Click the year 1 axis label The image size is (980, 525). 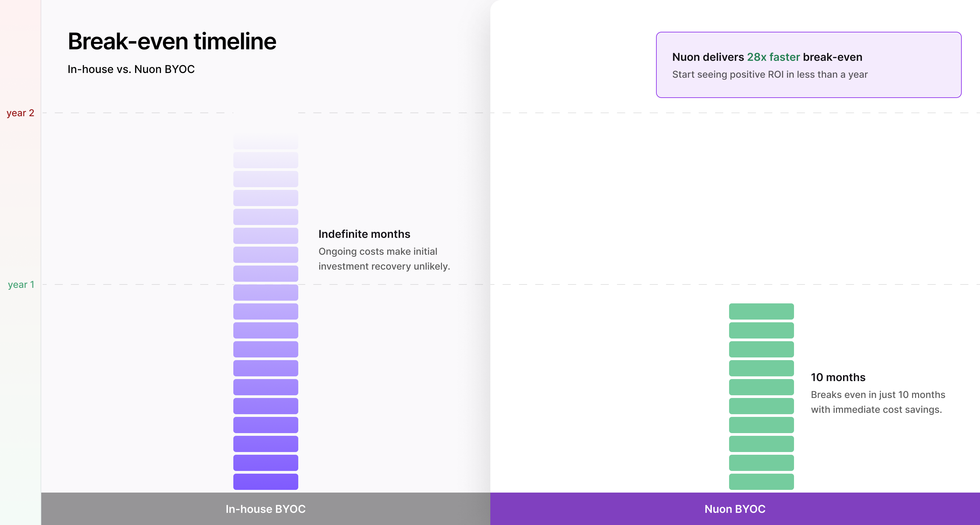(x=21, y=284)
